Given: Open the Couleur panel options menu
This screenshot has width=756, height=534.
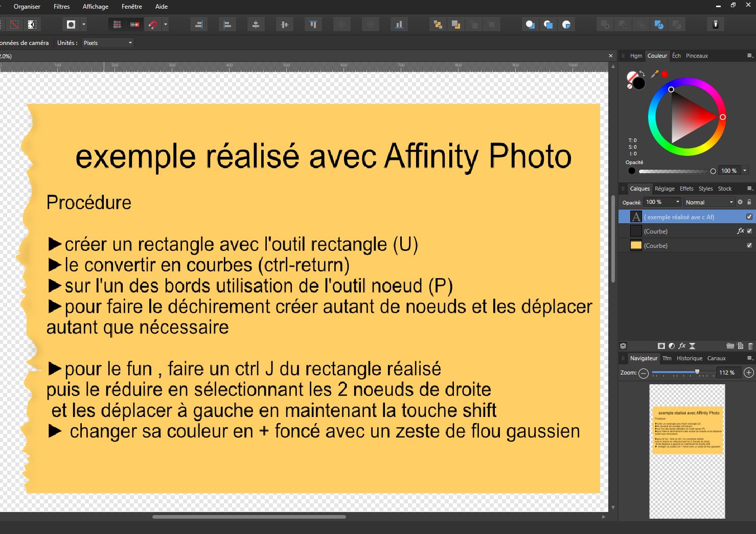Looking at the screenshot, I should coord(750,56).
